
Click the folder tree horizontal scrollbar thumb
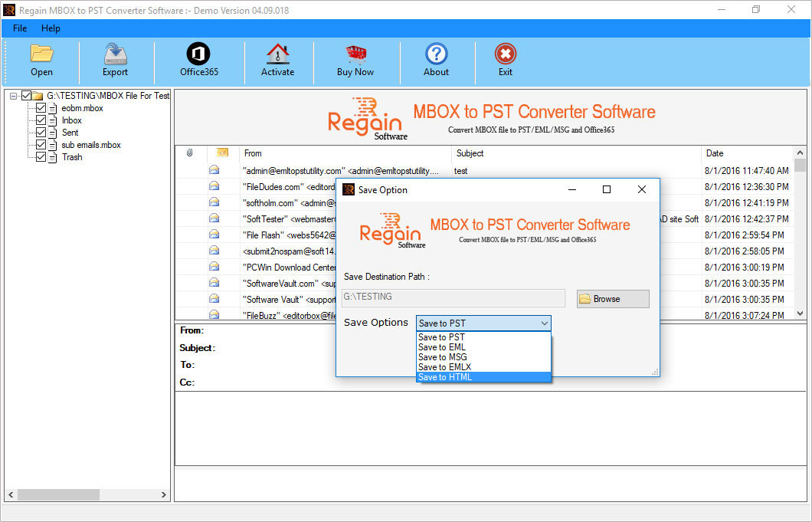58,494
